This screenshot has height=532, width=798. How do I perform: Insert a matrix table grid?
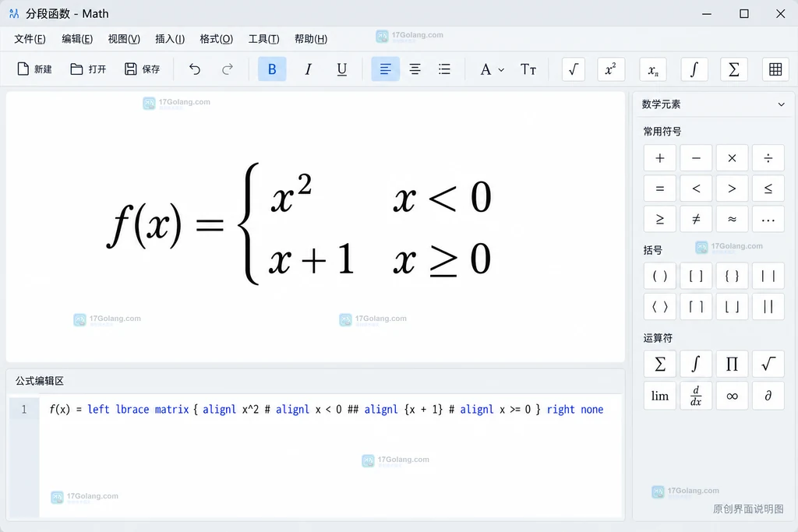[775, 69]
